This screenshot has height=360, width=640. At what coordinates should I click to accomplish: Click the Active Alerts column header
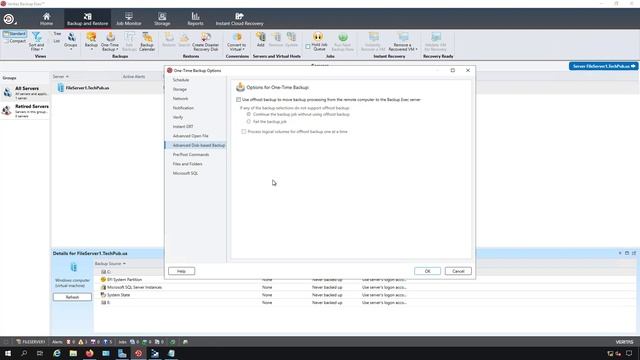[x=134, y=76]
